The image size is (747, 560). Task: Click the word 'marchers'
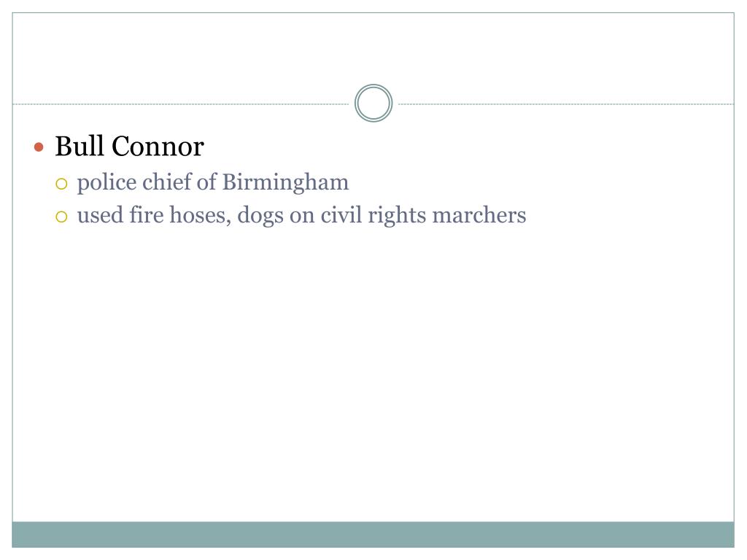pos(479,215)
